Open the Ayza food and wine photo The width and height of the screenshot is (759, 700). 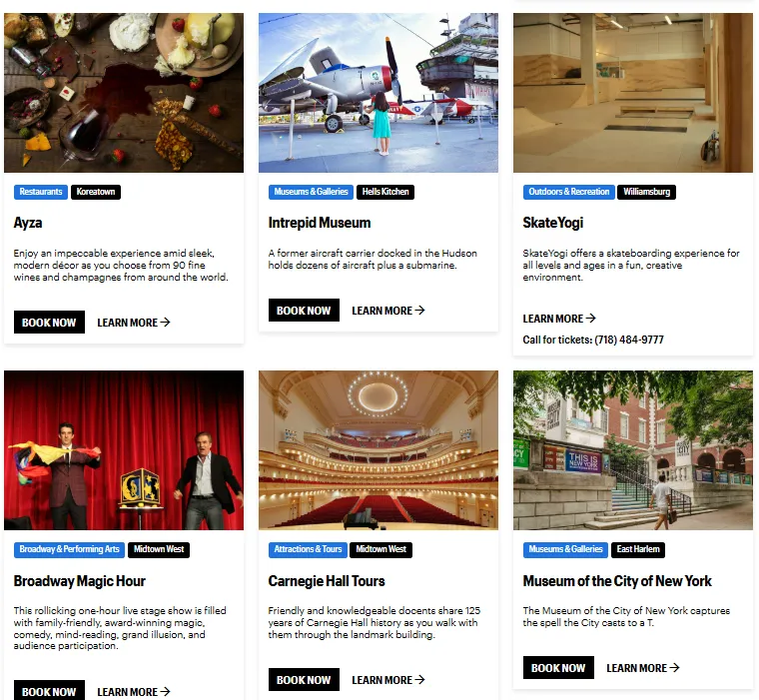click(124, 93)
